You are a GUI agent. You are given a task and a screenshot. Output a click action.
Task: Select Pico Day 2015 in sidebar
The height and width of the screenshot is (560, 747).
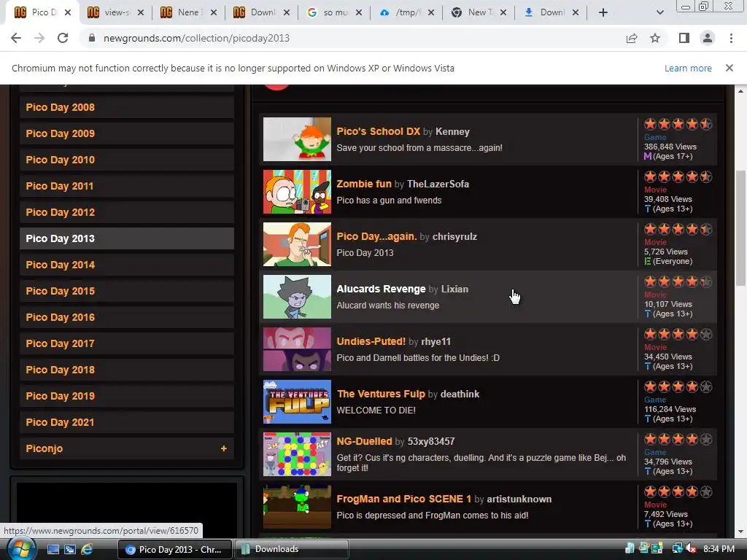tap(127, 291)
